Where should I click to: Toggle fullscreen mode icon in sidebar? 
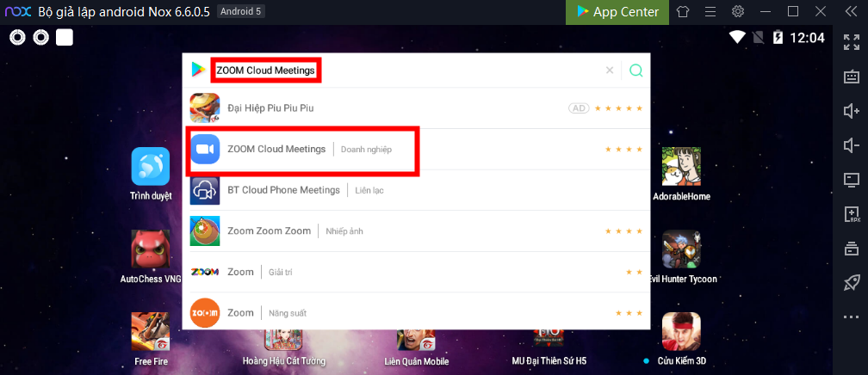coord(852,42)
